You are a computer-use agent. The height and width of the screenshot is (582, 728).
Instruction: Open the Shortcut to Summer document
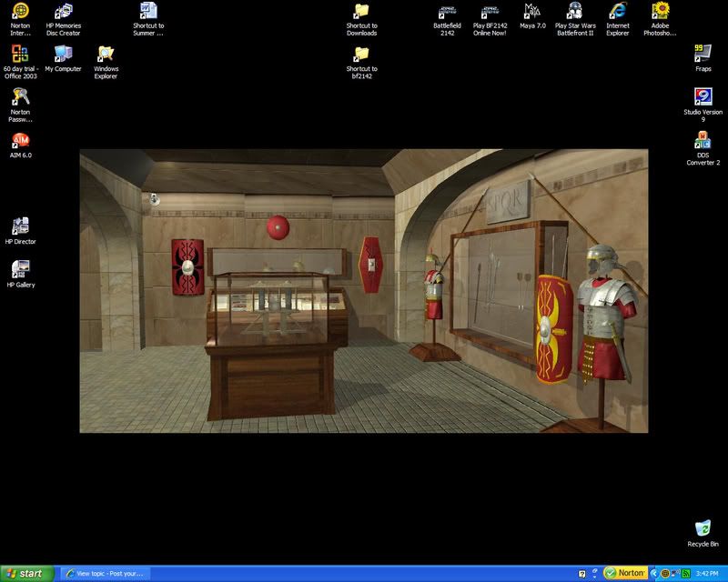(148, 18)
